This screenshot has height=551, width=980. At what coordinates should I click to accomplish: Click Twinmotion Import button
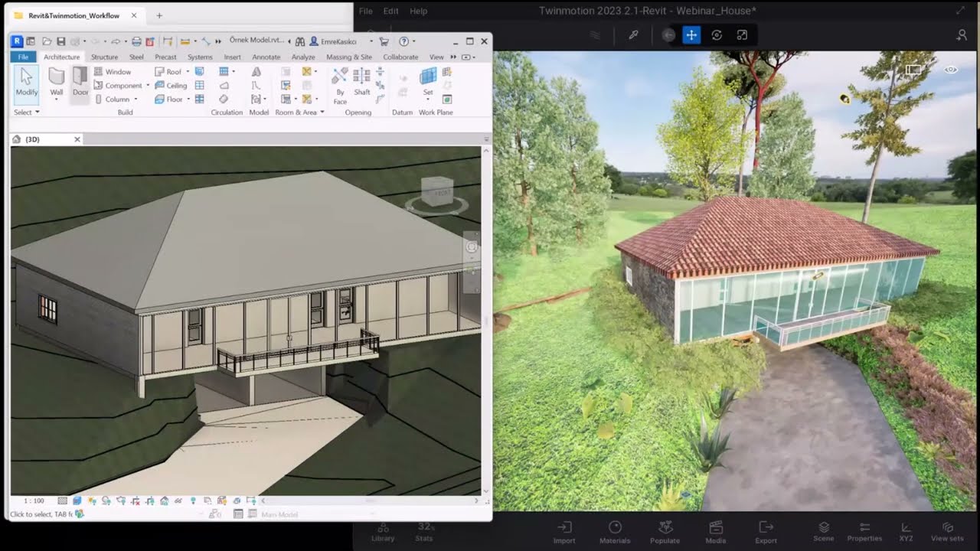[x=564, y=532]
